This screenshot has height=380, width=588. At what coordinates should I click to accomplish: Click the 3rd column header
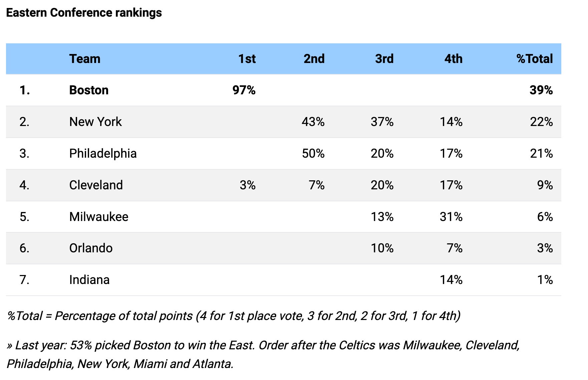pos(384,59)
